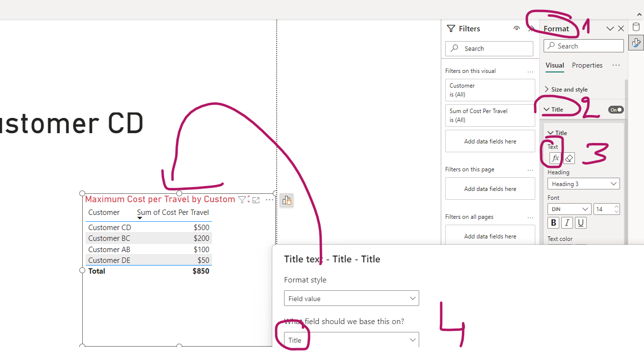
Task: Click the $500 value cell
Action: click(x=201, y=227)
